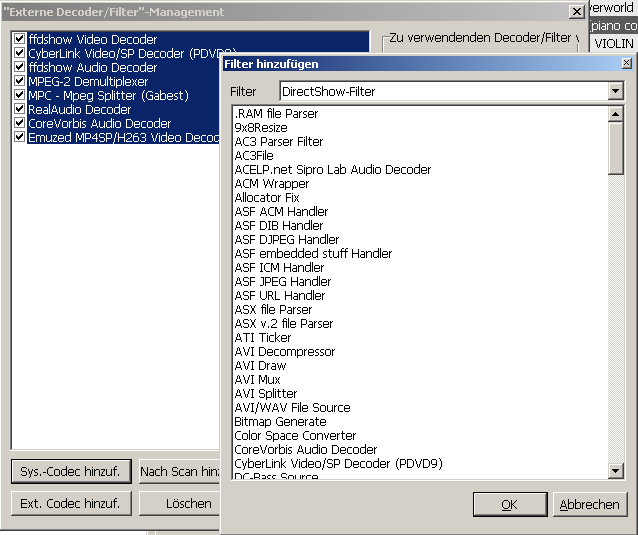Click the Nach Scan hinz. button
The height and width of the screenshot is (535, 638).
pyautogui.click(x=179, y=472)
